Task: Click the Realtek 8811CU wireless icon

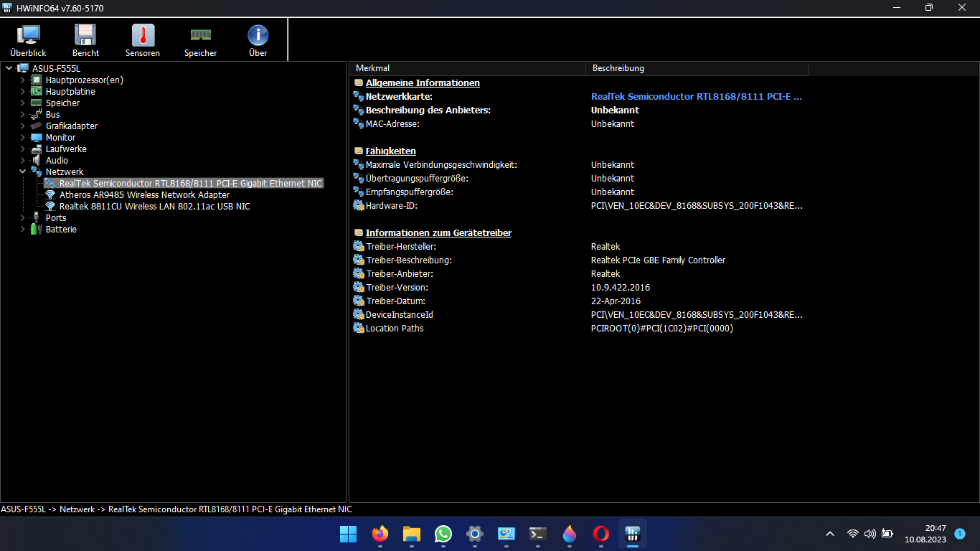Action: click(x=50, y=206)
